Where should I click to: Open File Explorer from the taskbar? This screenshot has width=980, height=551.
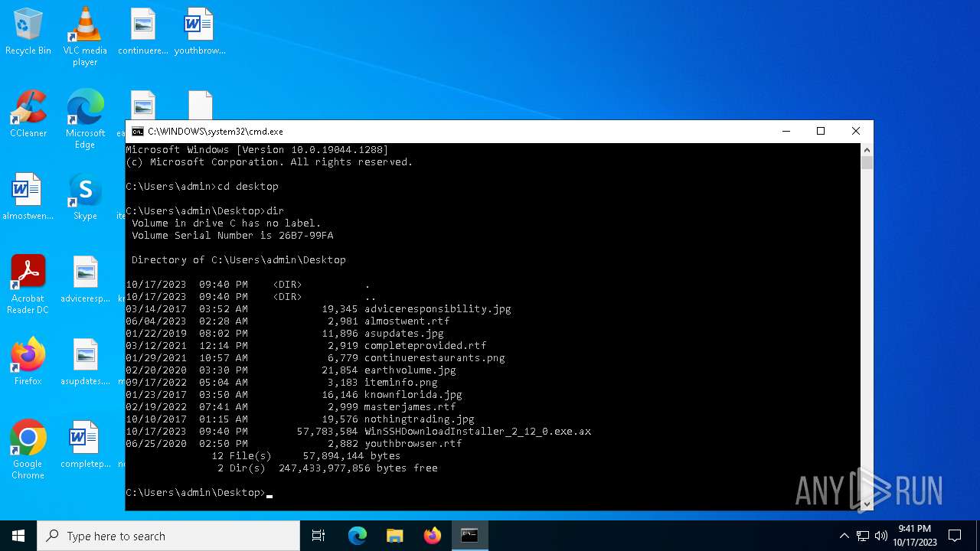395,536
